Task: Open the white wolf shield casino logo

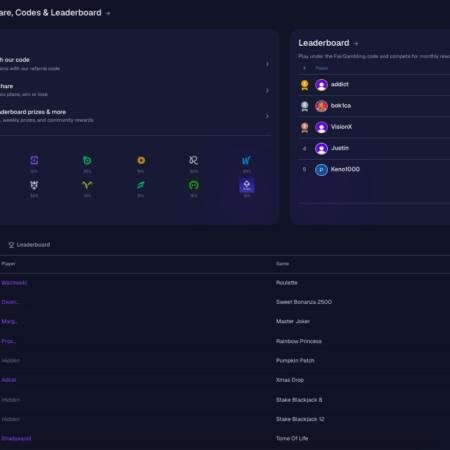Action: (34, 185)
